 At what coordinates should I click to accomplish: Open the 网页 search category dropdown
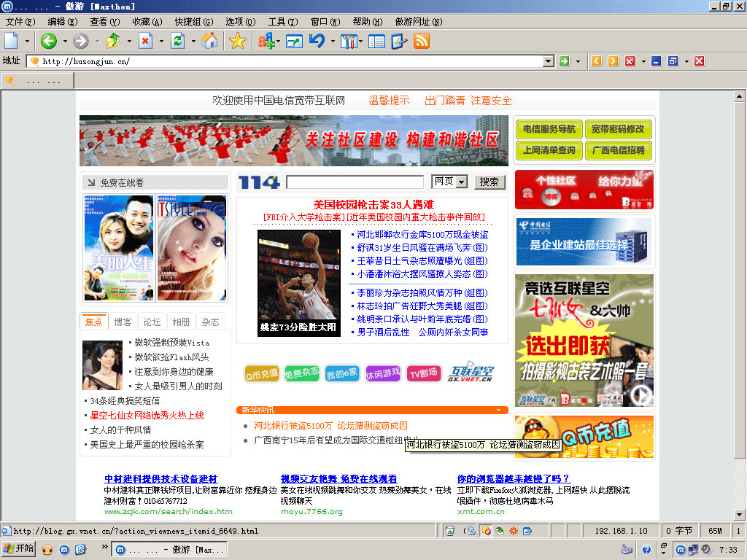462,182
